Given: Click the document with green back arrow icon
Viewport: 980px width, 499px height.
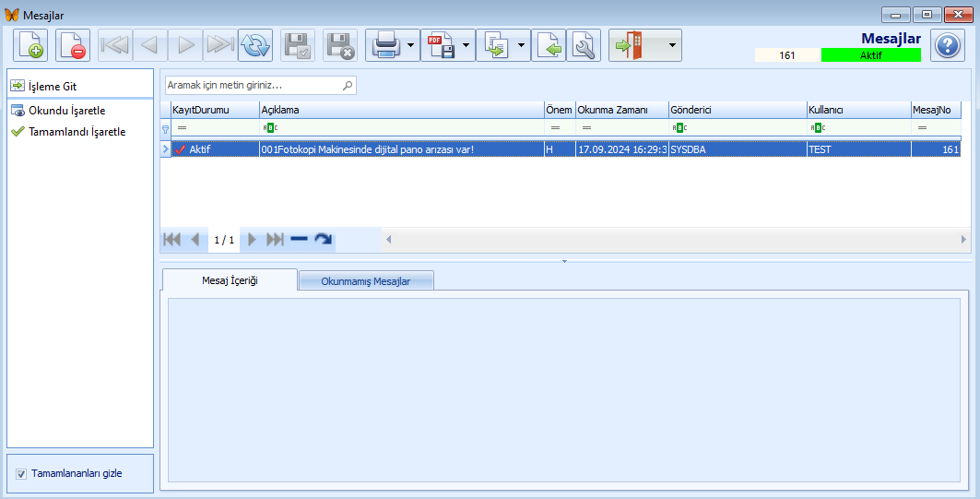Looking at the screenshot, I should [549, 45].
